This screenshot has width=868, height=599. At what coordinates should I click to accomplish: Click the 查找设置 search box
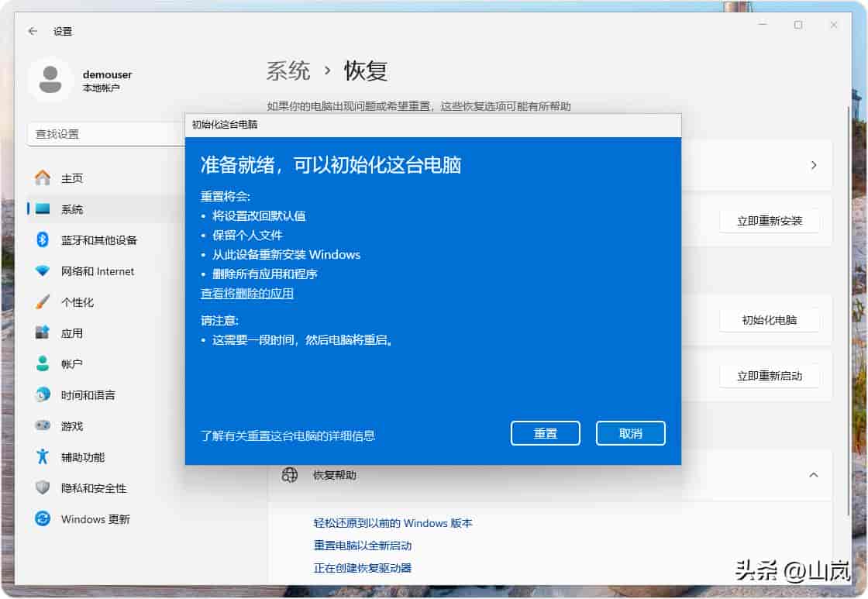click(105, 134)
